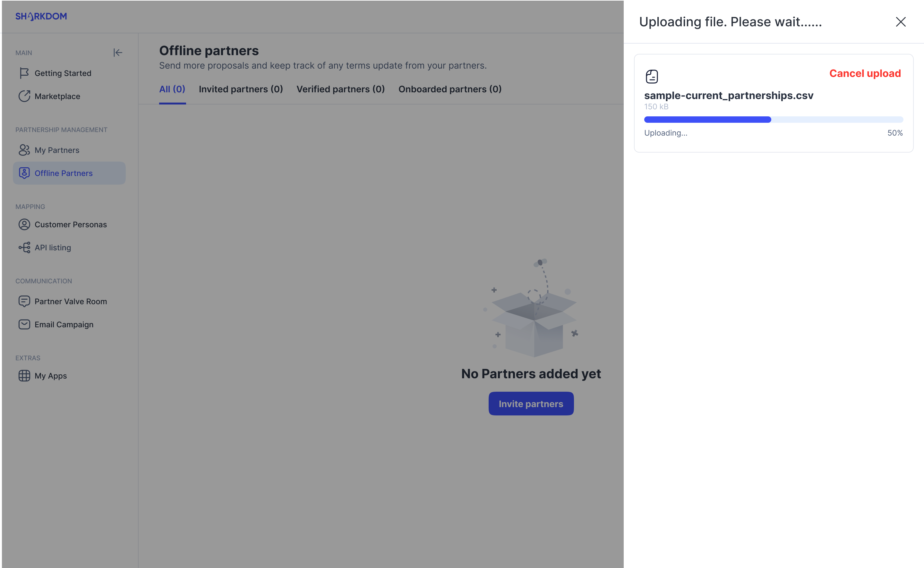Select the Onboarded partners tab
Image resolution: width=924 pixels, height=568 pixels.
point(449,89)
